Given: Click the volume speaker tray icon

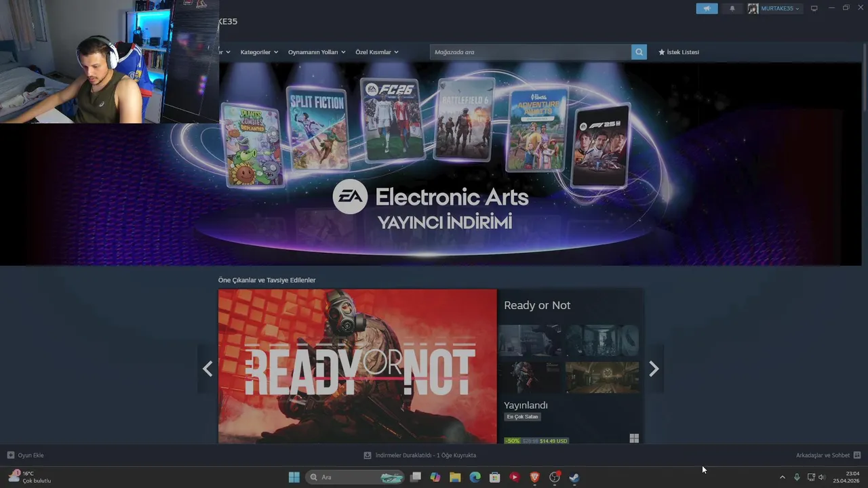Looking at the screenshot, I should pyautogui.click(x=822, y=477).
